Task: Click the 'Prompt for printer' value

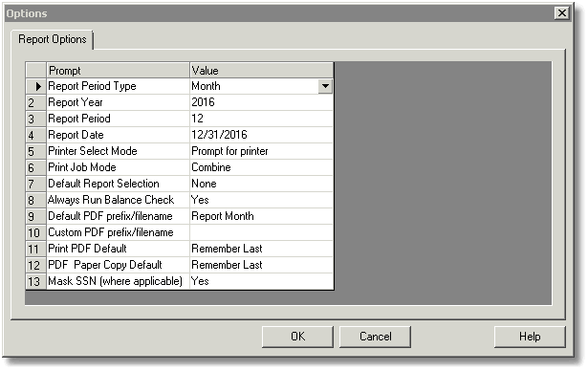Action: [x=261, y=151]
